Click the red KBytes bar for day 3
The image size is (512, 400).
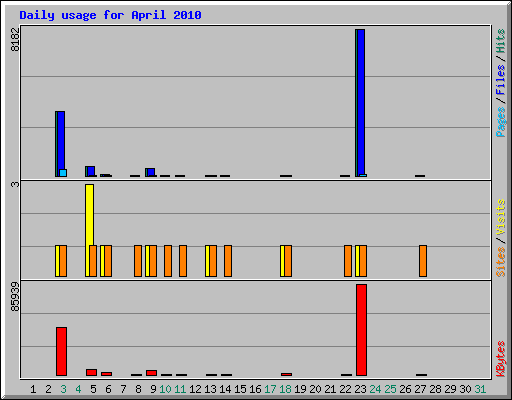(61, 351)
